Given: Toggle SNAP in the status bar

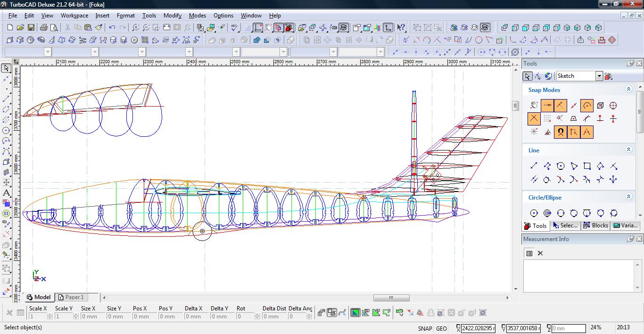Looking at the screenshot, I should click(424, 328).
